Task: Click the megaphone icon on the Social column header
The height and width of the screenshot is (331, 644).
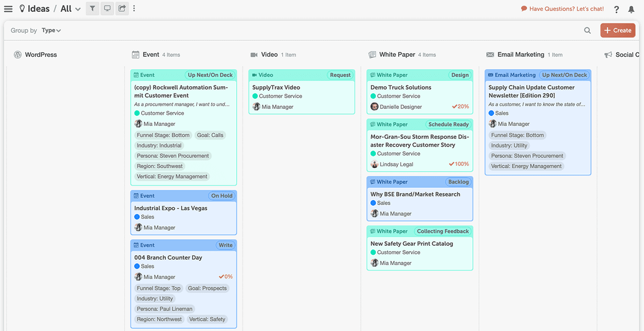Action: [608, 54]
